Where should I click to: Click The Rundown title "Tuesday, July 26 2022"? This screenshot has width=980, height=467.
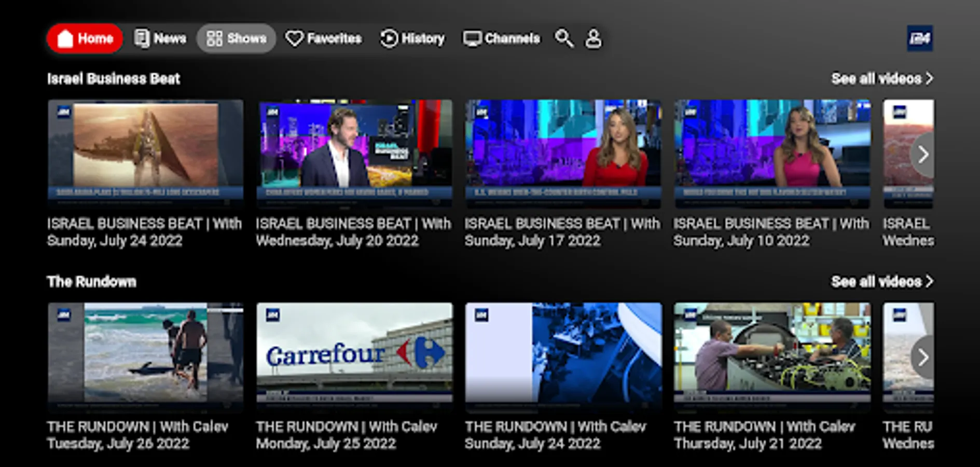click(118, 444)
